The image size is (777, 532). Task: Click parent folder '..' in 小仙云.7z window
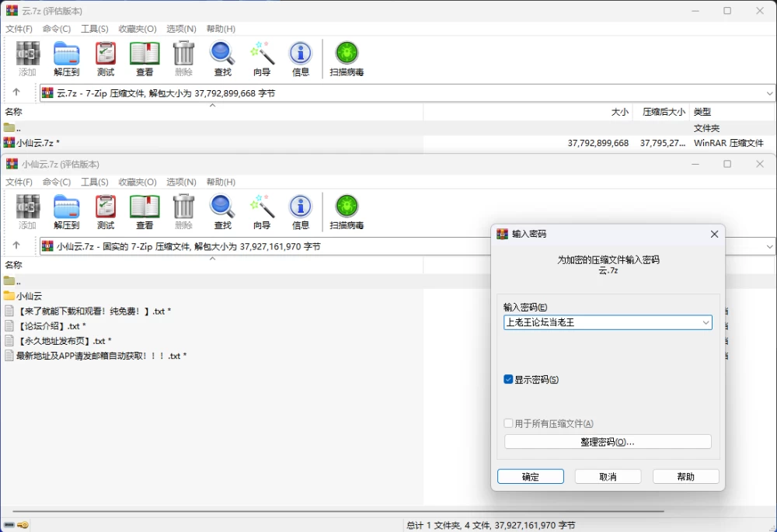pyautogui.click(x=12, y=281)
